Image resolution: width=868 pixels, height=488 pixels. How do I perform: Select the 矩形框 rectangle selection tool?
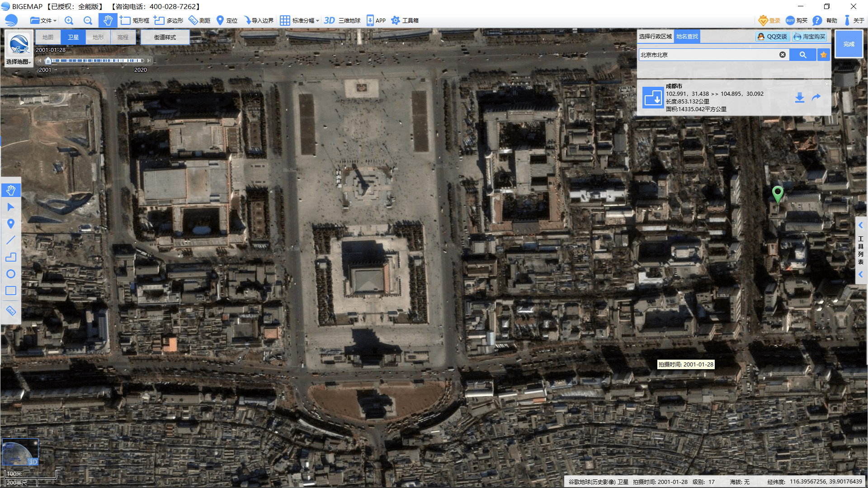tap(135, 20)
